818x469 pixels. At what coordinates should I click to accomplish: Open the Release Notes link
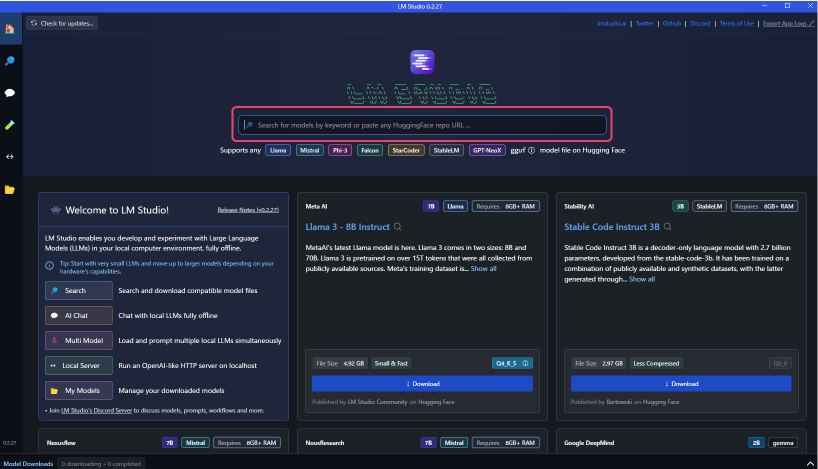pos(247,210)
